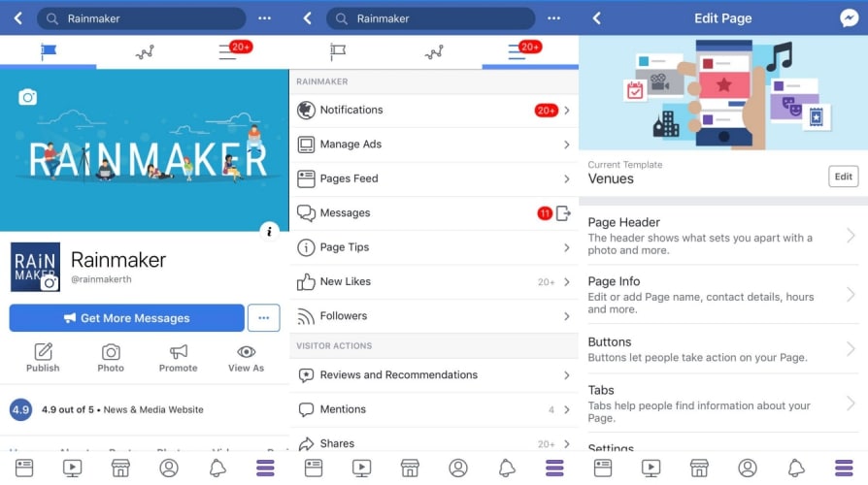Open the three-dots more options button
The height and width of the screenshot is (485, 868).
[x=264, y=318]
